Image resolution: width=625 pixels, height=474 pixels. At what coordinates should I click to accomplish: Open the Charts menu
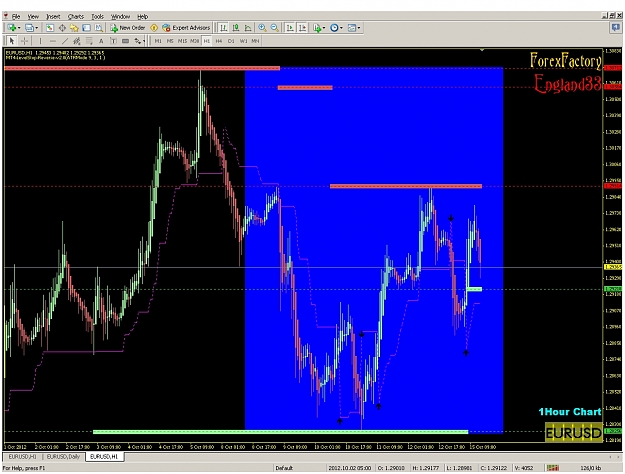75,16
